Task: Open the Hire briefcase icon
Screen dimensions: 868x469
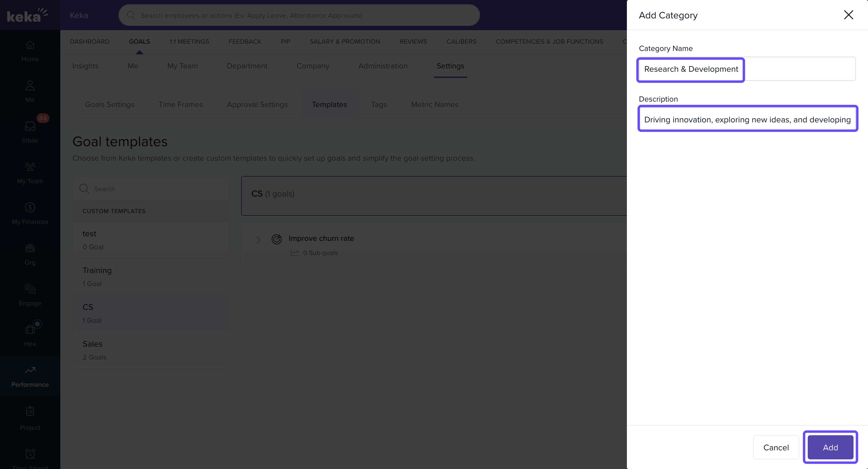Action: pos(30,329)
